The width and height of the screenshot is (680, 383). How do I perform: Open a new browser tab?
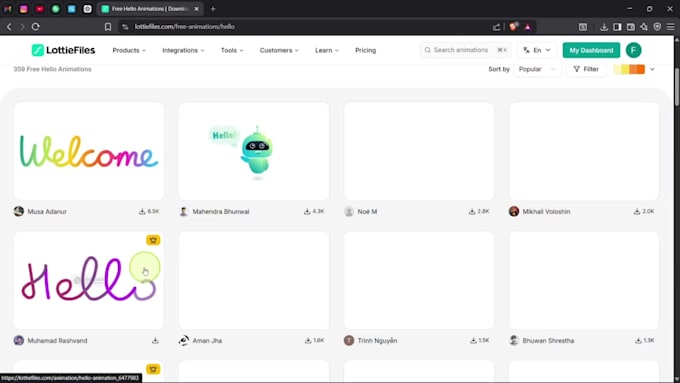click(x=213, y=9)
